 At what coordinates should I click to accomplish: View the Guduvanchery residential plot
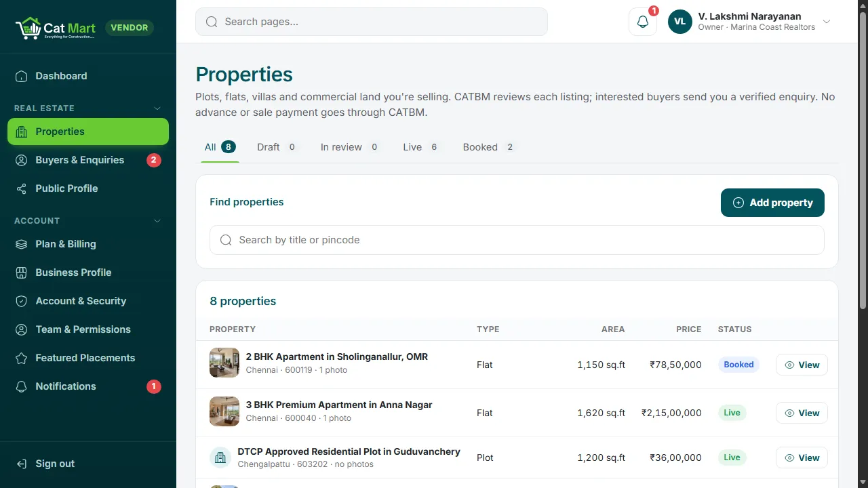coord(802,457)
